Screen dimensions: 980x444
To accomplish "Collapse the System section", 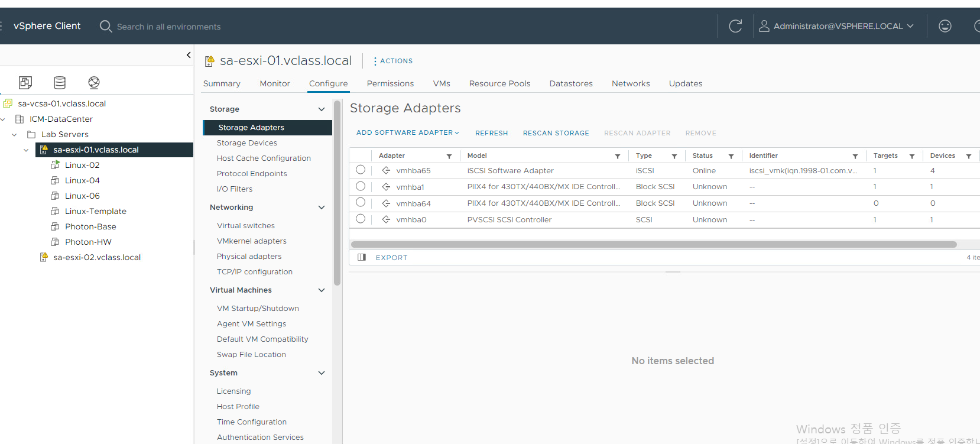I will coord(322,373).
